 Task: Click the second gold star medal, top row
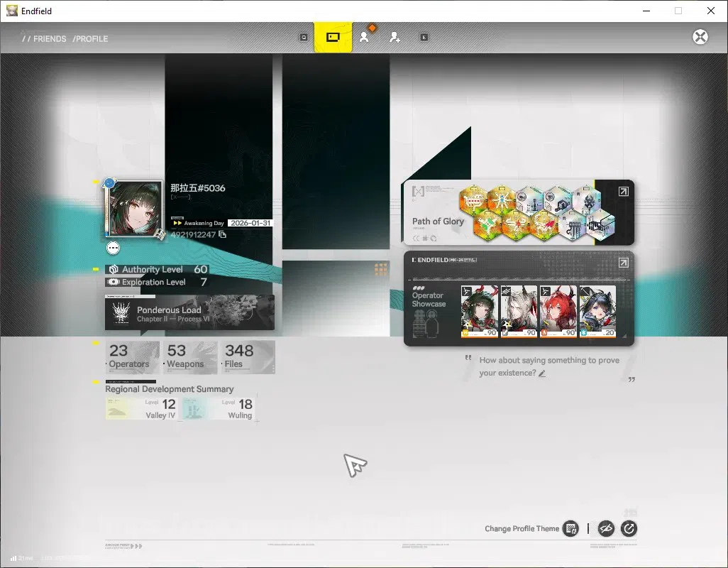click(502, 200)
